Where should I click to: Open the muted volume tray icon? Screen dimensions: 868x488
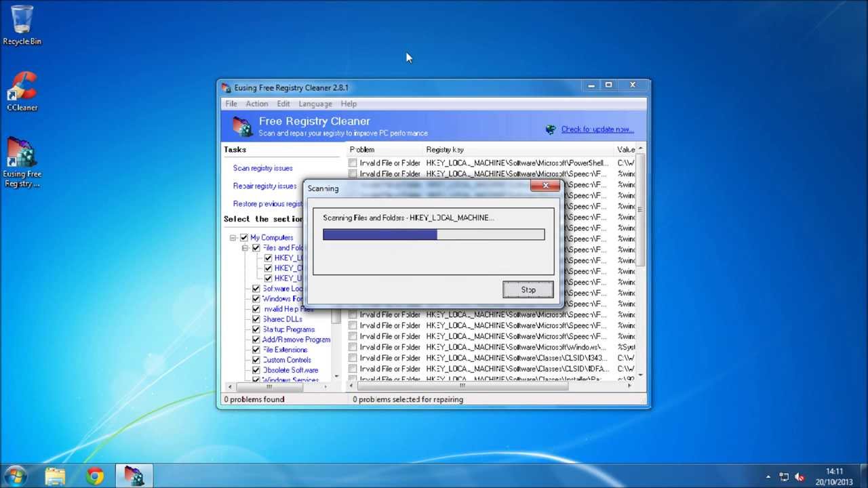(800, 476)
